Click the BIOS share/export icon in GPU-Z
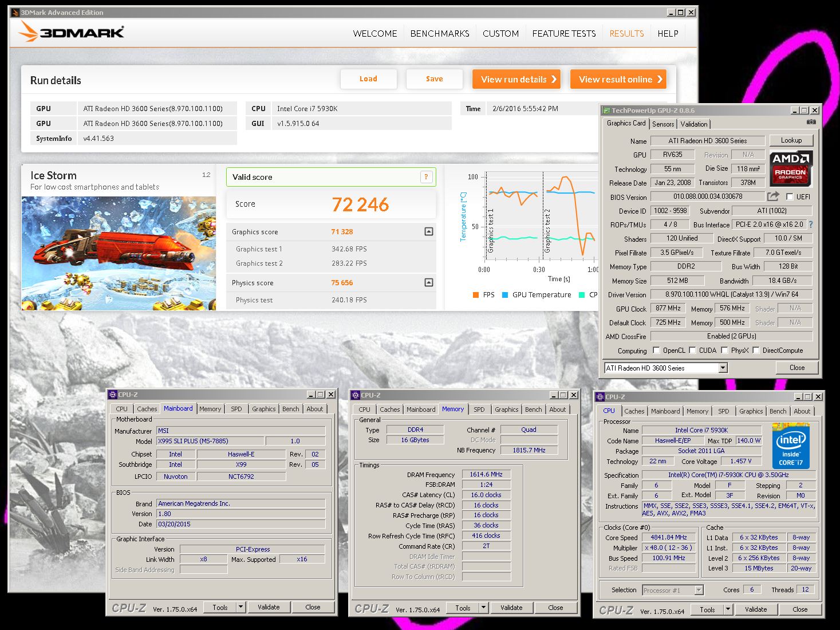This screenshot has height=630, width=840. 773,196
